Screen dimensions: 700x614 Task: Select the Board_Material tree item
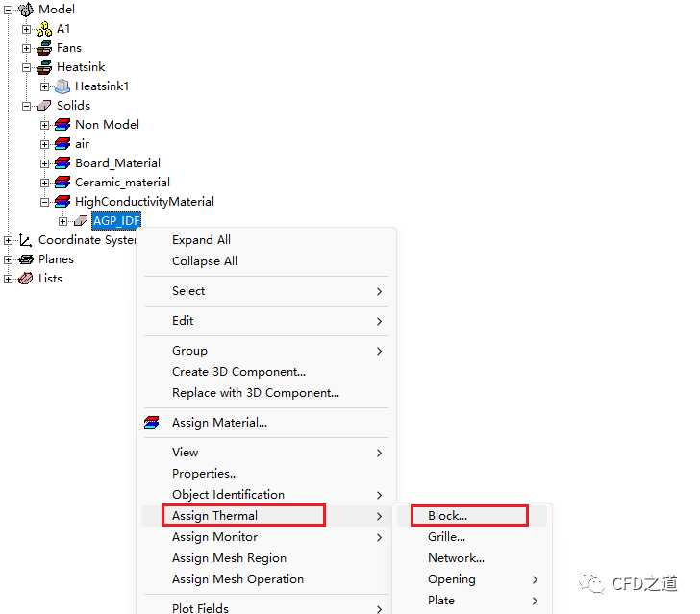click(118, 163)
